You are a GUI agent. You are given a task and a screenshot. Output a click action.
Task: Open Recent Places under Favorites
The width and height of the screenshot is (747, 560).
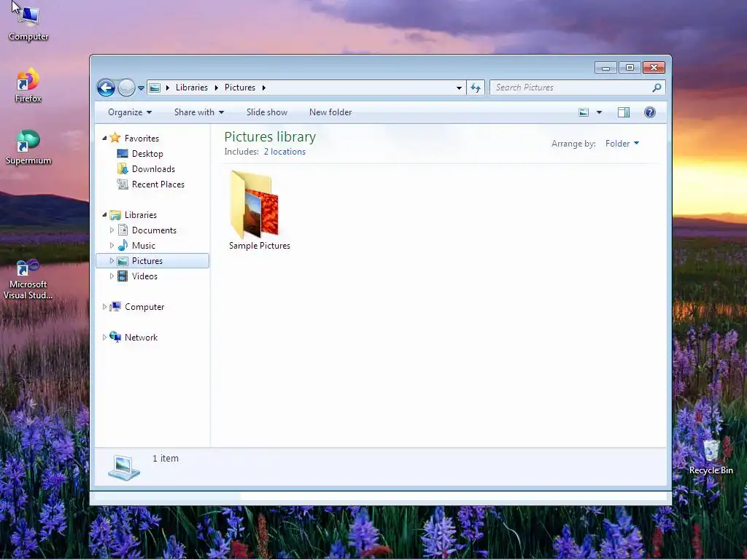[158, 184]
